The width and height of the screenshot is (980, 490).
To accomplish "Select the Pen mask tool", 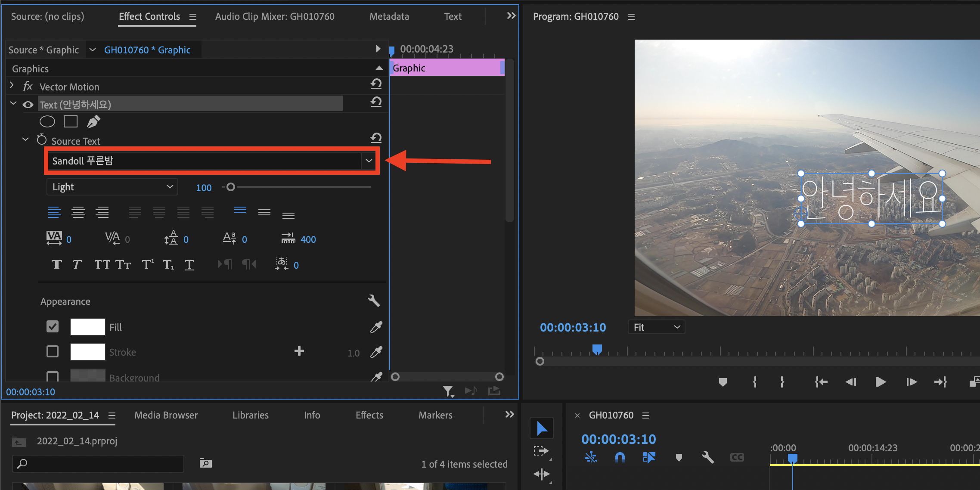I will pyautogui.click(x=93, y=122).
